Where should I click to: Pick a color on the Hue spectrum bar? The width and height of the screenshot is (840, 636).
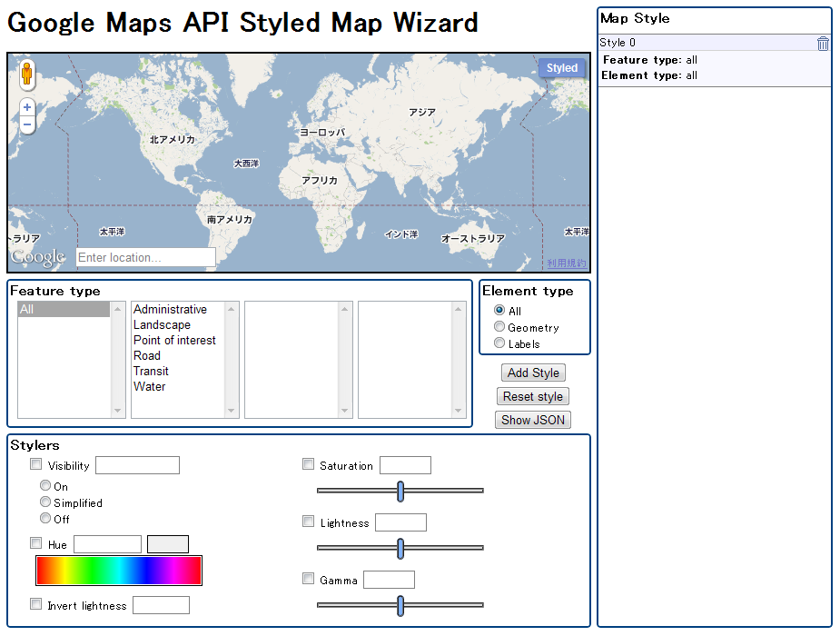click(118, 571)
